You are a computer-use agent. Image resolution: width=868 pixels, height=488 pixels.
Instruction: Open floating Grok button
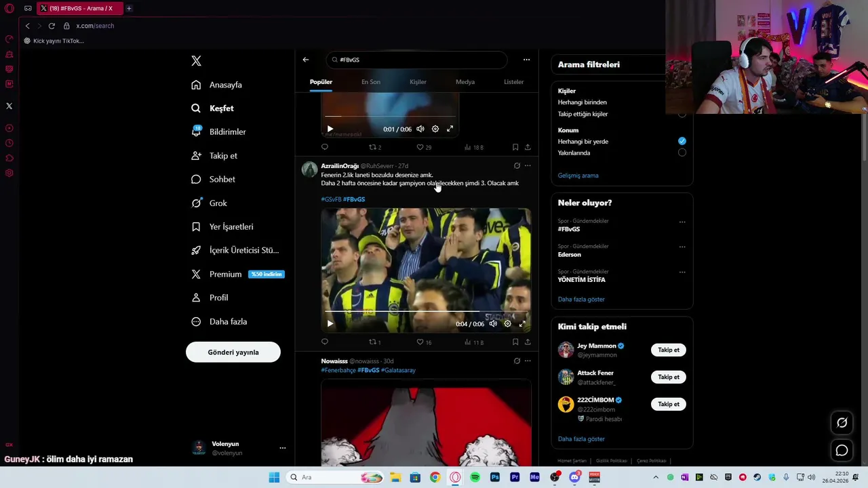[842, 423]
